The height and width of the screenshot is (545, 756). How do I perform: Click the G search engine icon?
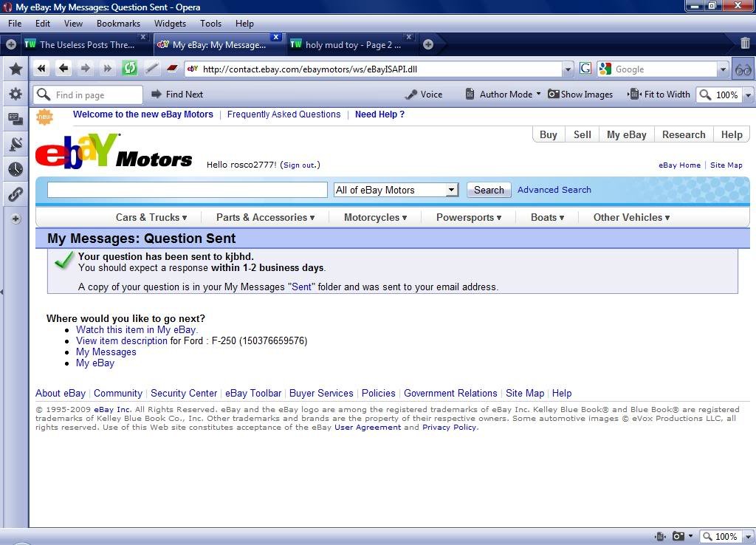click(585, 69)
